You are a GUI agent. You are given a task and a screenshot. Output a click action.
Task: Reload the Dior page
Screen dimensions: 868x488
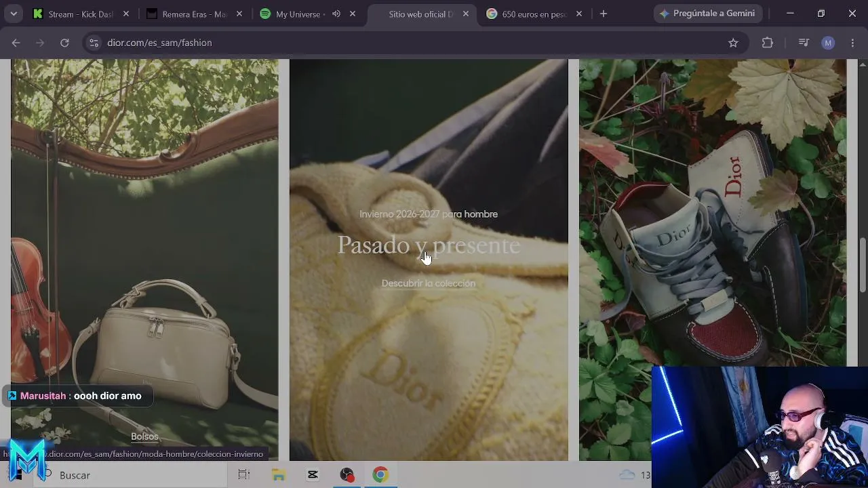tap(64, 43)
